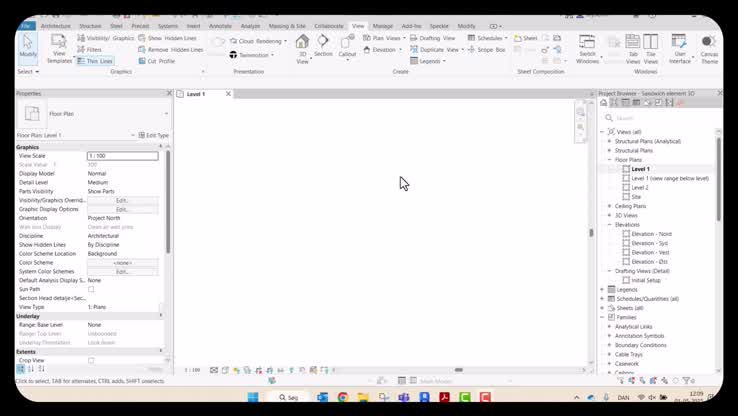Image resolution: width=738 pixels, height=416 pixels.
Task: Click the Color Scheme none button
Action: (x=122, y=263)
